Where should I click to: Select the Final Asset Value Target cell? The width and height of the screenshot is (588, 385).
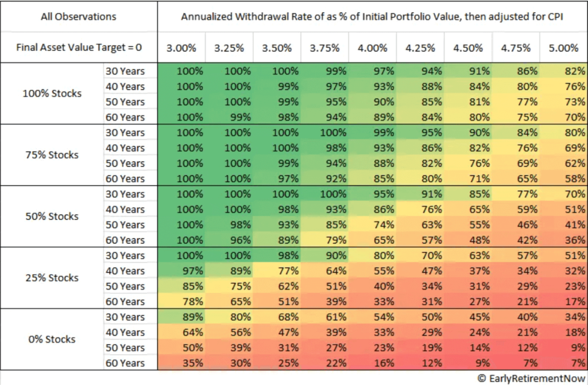[79, 48]
